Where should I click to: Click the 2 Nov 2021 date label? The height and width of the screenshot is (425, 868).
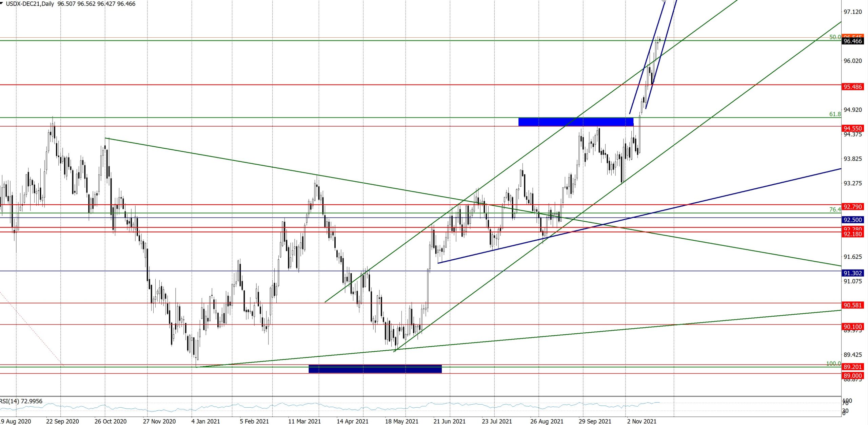[x=642, y=421]
